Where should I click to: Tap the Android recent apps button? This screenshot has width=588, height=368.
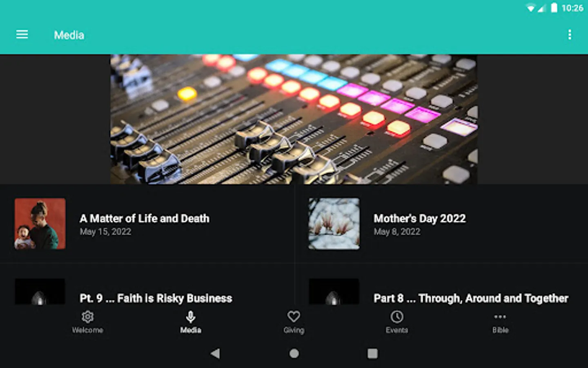tap(372, 353)
